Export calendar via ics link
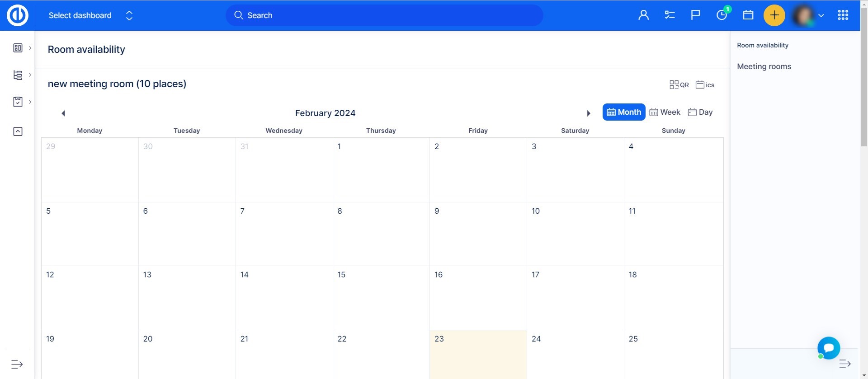 point(705,85)
